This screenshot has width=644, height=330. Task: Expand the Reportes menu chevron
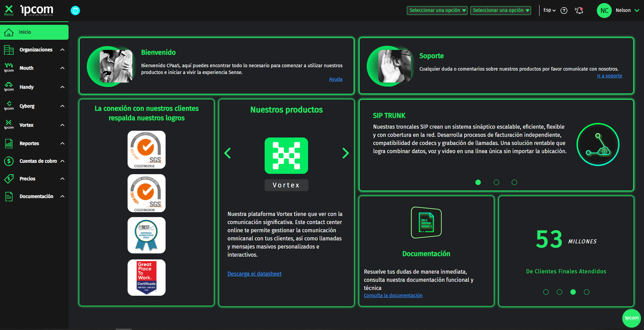point(62,144)
